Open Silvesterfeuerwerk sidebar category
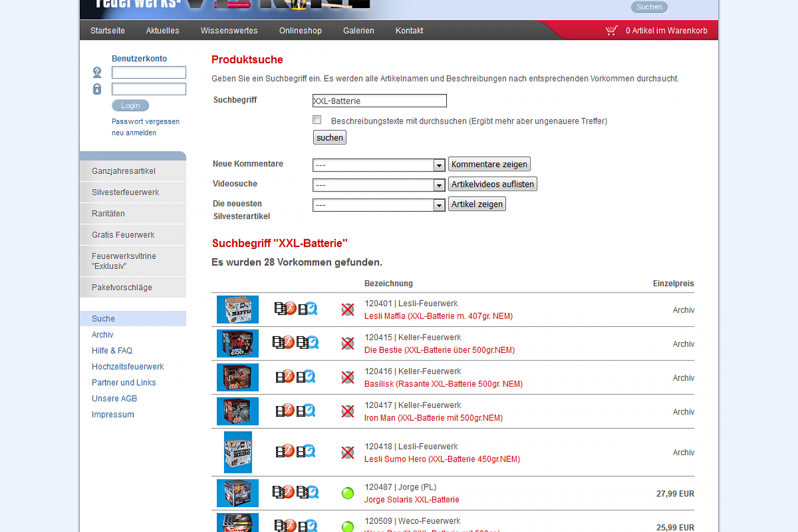The image size is (798, 532). [133, 192]
